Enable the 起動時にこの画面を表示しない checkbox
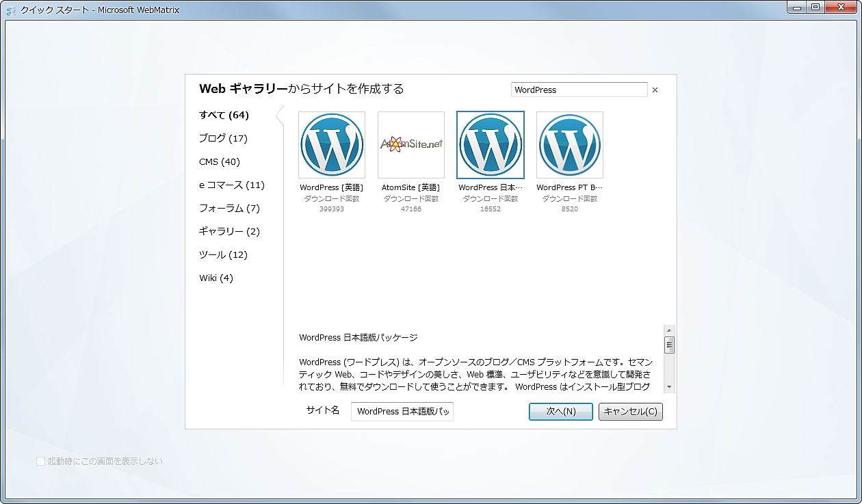Image resolution: width=862 pixels, height=504 pixels. pyautogui.click(x=41, y=461)
